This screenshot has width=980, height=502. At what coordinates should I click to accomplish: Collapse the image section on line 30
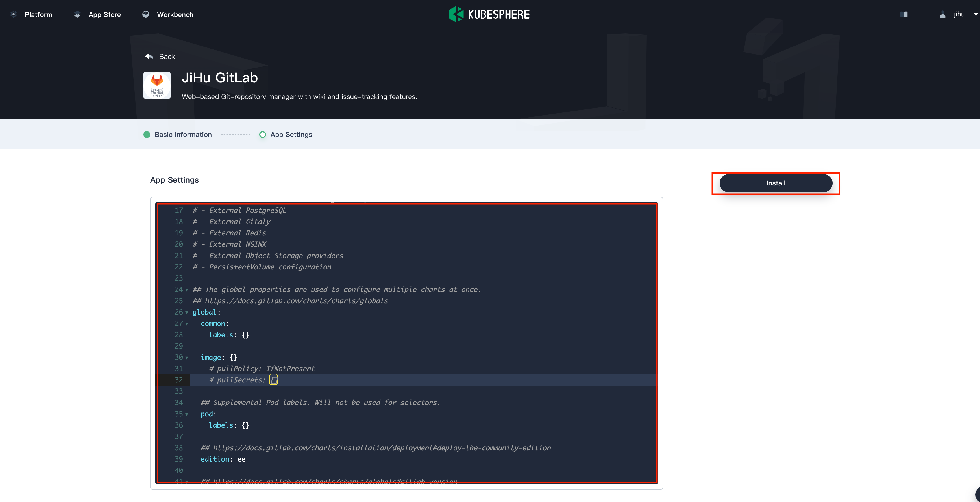(186, 358)
